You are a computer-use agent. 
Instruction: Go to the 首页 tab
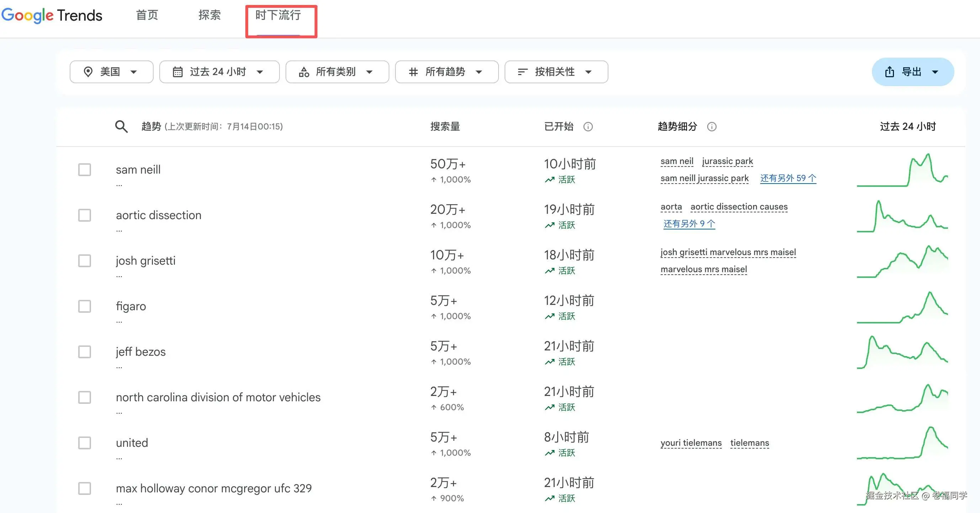pos(147,15)
